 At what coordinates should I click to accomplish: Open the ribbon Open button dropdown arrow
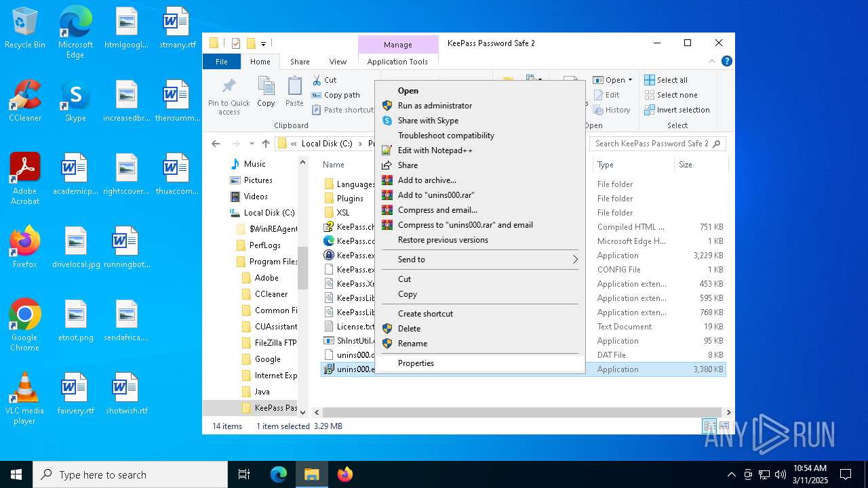tap(630, 80)
